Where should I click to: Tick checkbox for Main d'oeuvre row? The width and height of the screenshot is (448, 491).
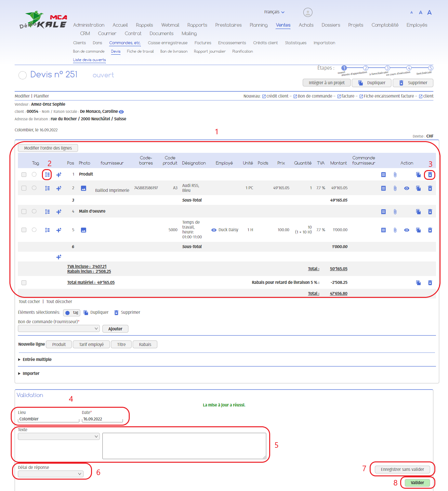(x=24, y=212)
